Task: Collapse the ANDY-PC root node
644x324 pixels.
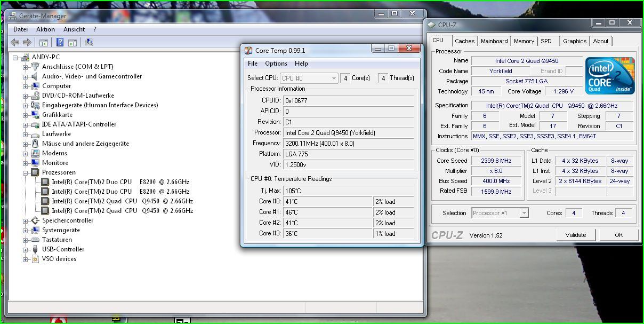Action: click(x=15, y=57)
